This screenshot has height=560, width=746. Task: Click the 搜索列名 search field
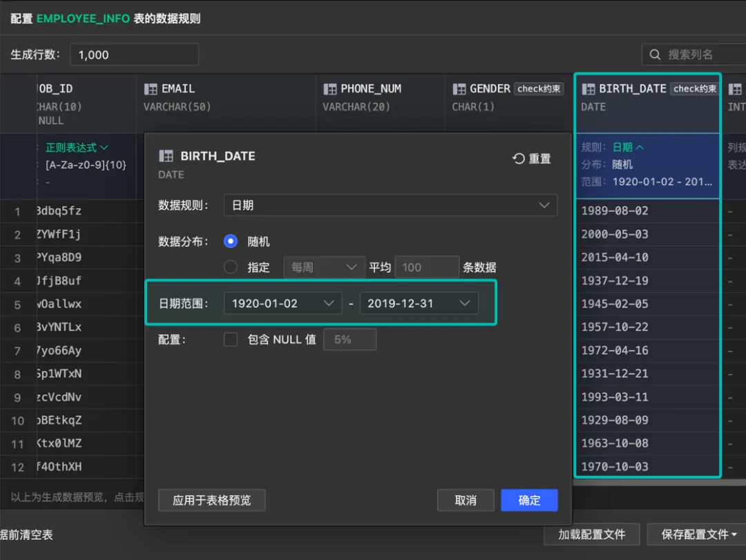point(695,55)
